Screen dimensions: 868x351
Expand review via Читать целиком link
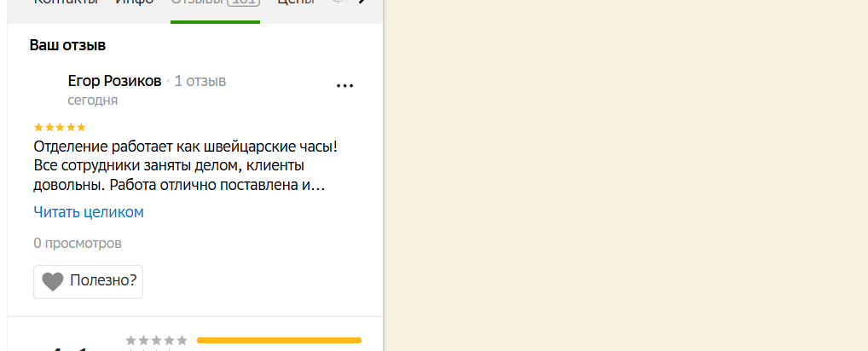point(89,212)
